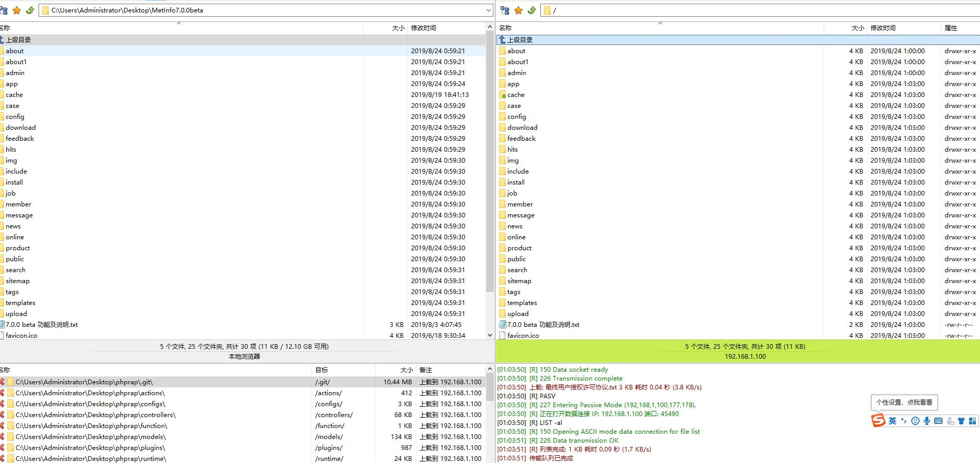Click green refresh arrow in remote pane toolbar

pyautogui.click(x=532, y=10)
